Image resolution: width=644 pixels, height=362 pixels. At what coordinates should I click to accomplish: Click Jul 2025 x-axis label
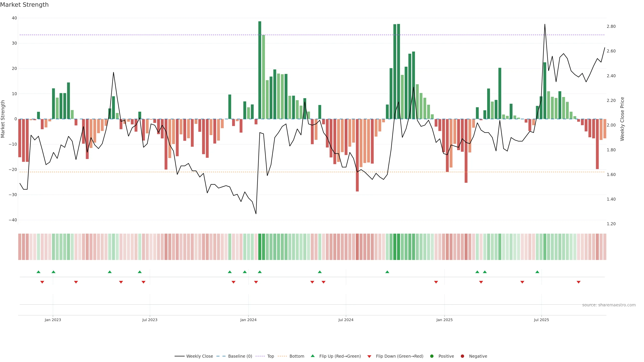click(x=541, y=320)
